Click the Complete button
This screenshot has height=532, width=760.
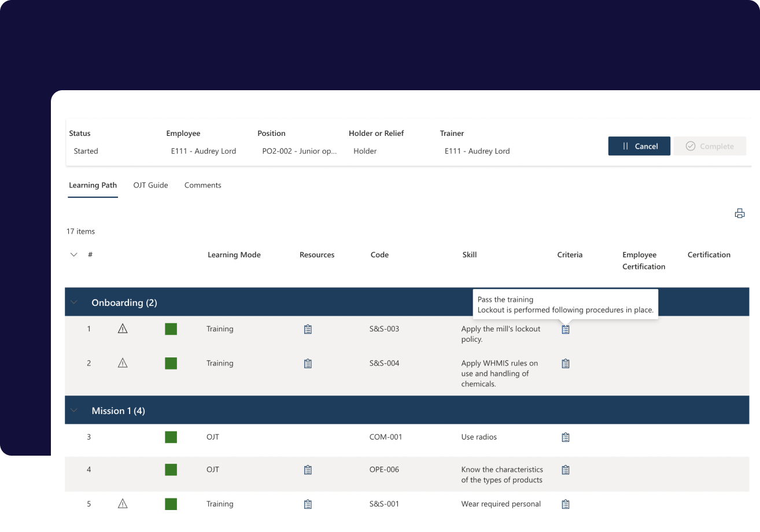710,146
